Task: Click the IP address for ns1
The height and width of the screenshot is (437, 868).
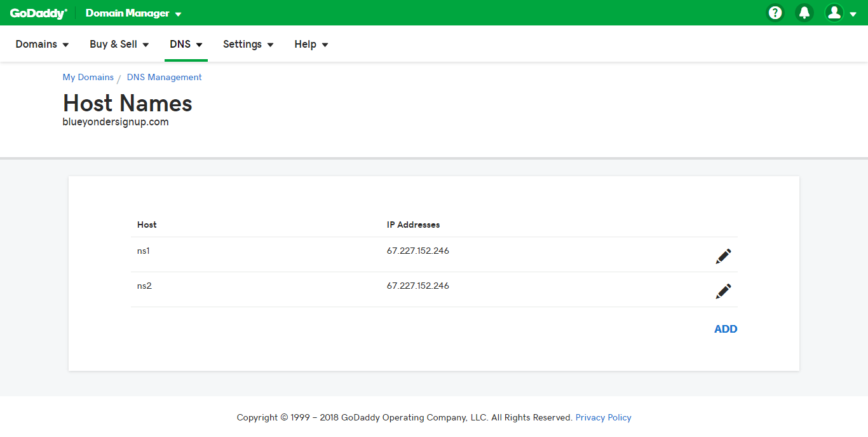Action: point(418,251)
